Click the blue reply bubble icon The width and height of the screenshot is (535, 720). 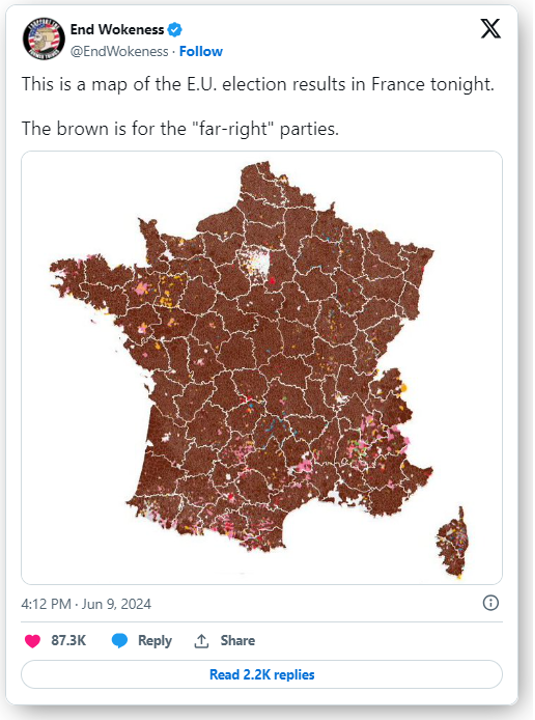119,641
